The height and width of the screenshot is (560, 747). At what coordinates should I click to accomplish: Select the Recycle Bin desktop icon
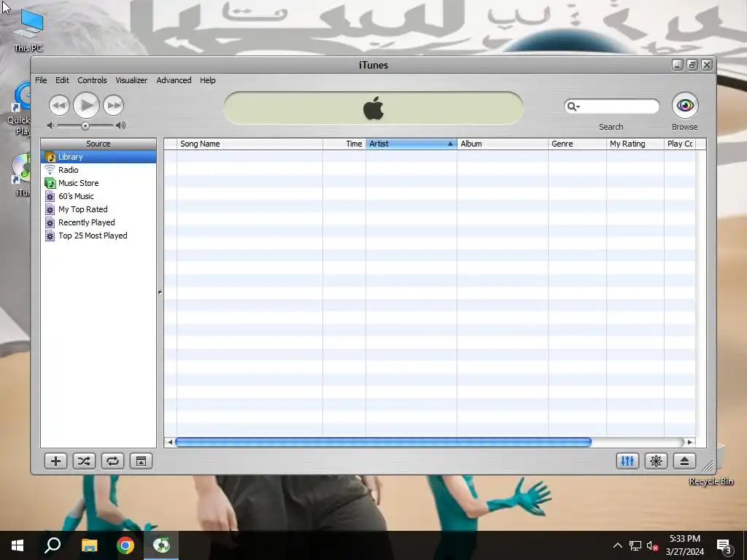click(711, 481)
